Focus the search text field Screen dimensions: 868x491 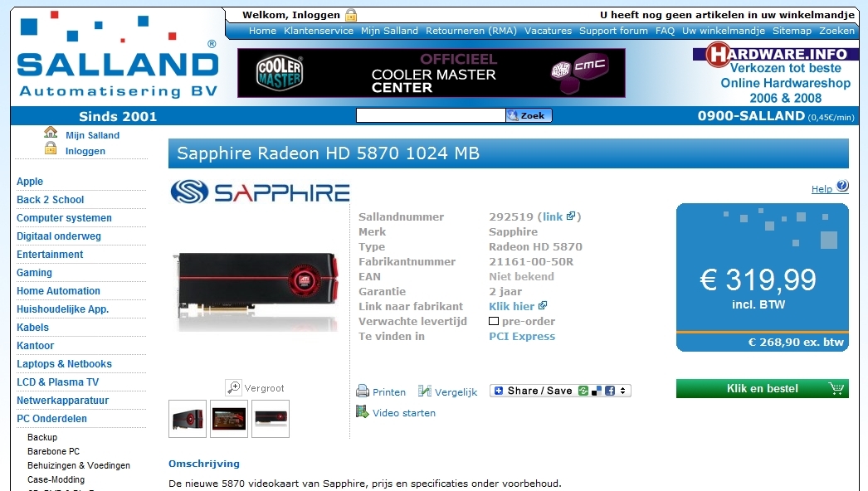click(431, 115)
